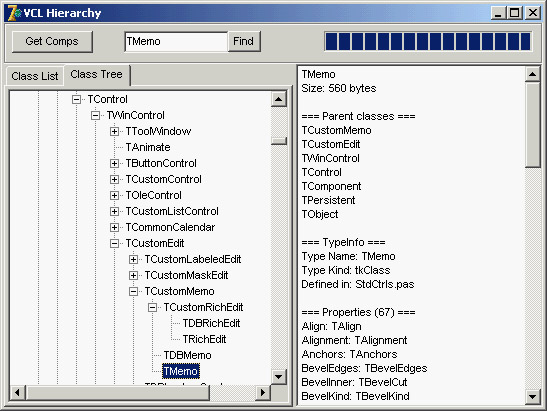This screenshot has width=547, height=411.
Task: Select TAnimate in the class tree
Action: tap(148, 148)
